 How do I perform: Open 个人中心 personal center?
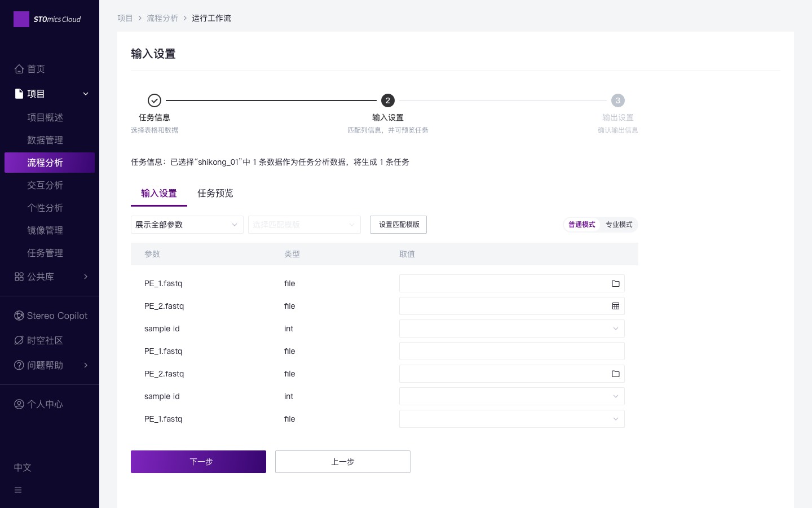click(x=38, y=404)
